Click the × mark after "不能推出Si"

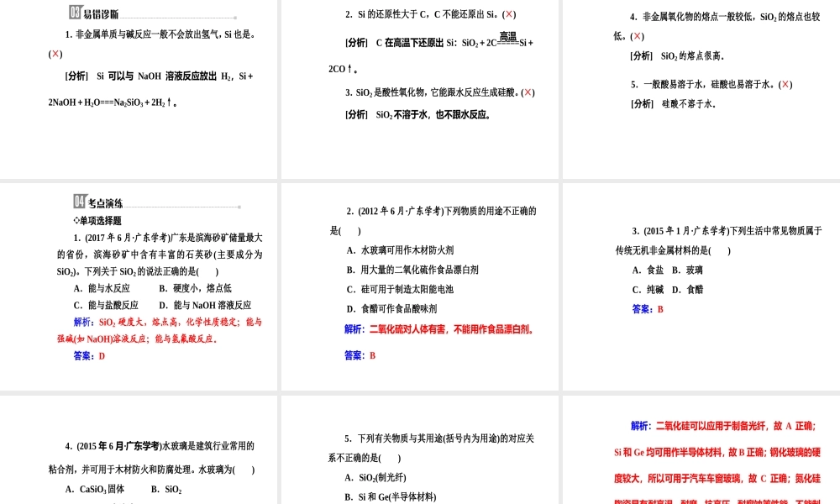(x=507, y=14)
